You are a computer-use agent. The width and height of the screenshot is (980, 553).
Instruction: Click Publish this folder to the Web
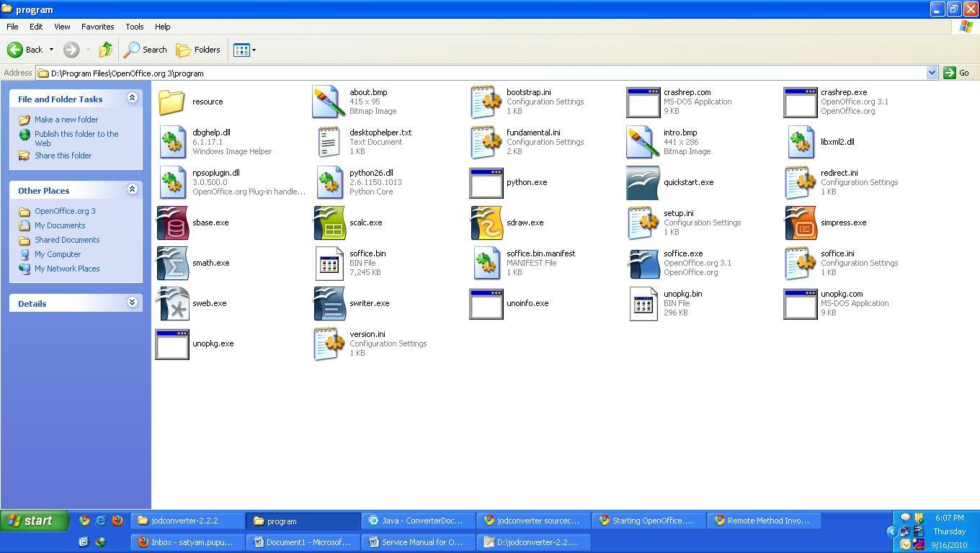tap(76, 138)
